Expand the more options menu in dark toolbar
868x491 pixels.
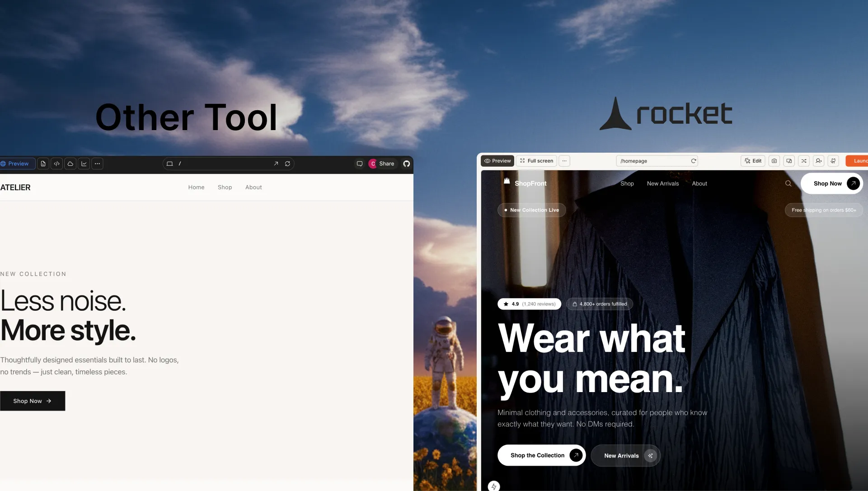coord(97,164)
